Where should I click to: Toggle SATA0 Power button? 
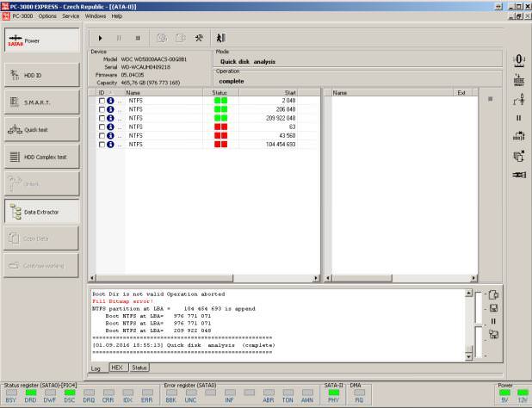[x=41, y=40]
